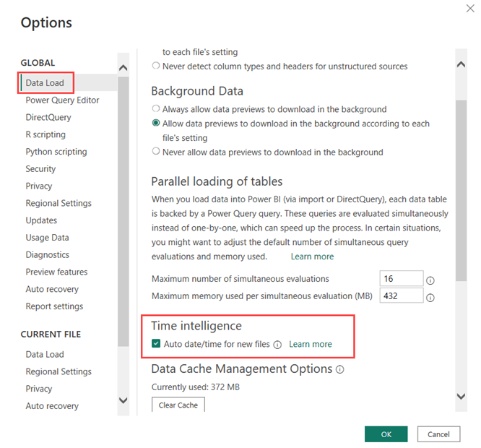Open Security settings
The width and height of the screenshot is (481, 448).
(40, 169)
